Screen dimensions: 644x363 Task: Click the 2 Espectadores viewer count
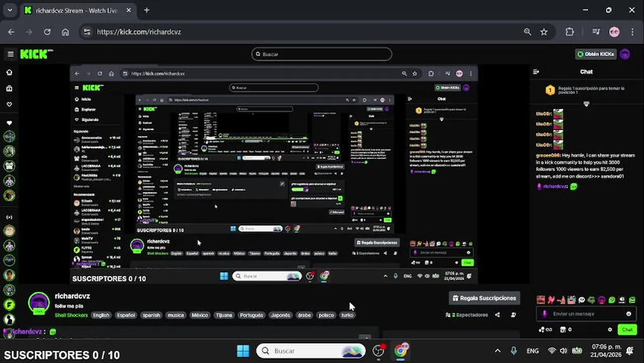pyautogui.click(x=467, y=315)
